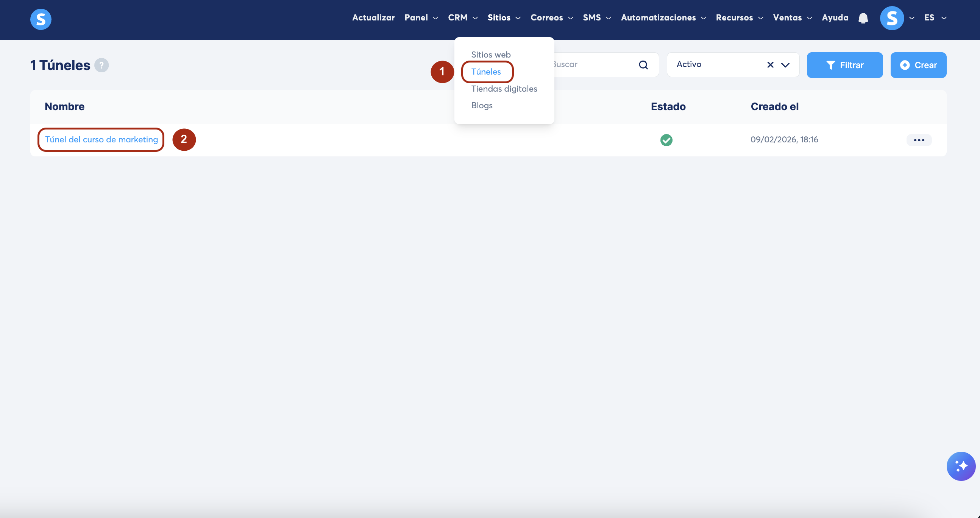This screenshot has width=980, height=518.
Task: Focus the Buscar search field
Action: tap(593, 65)
